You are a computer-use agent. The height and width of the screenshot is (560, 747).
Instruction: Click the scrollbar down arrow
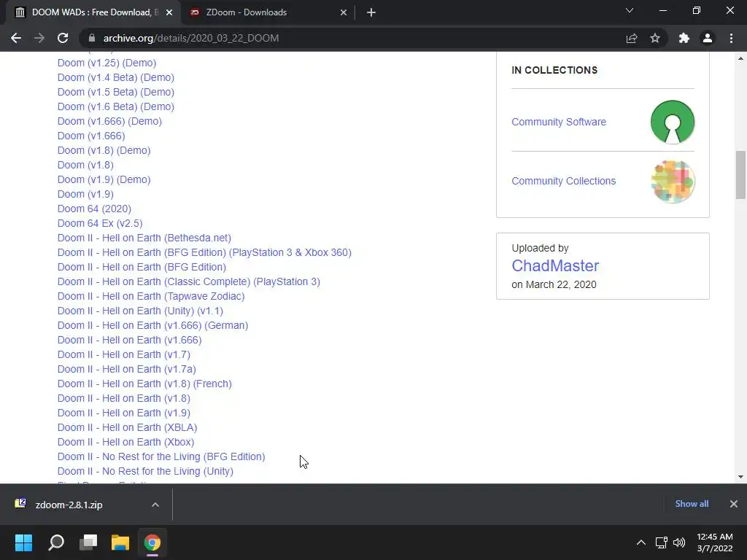tap(740, 477)
